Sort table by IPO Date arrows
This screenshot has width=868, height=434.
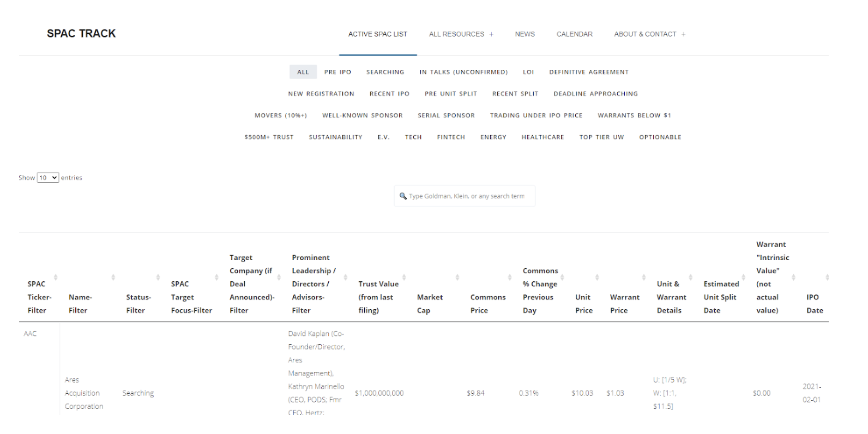827,278
